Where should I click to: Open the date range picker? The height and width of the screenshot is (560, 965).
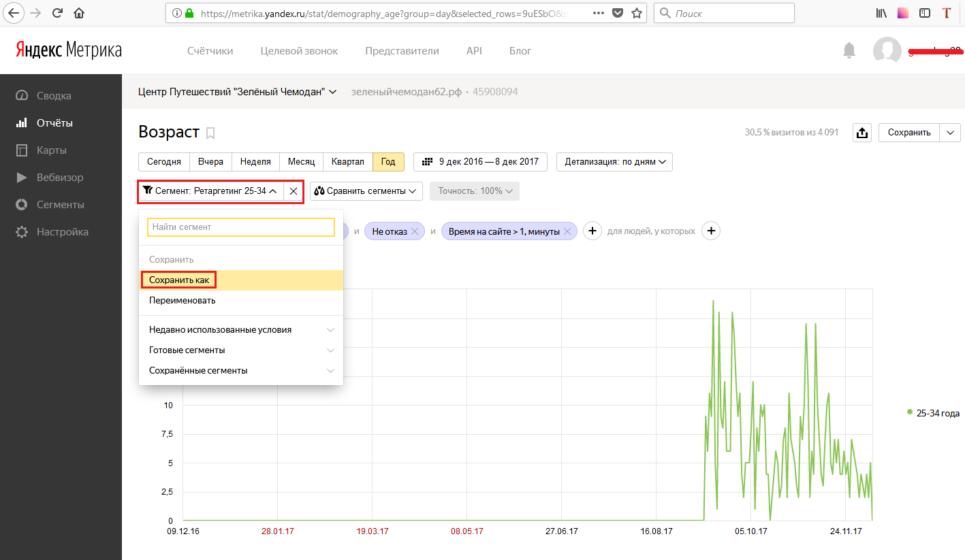(481, 162)
